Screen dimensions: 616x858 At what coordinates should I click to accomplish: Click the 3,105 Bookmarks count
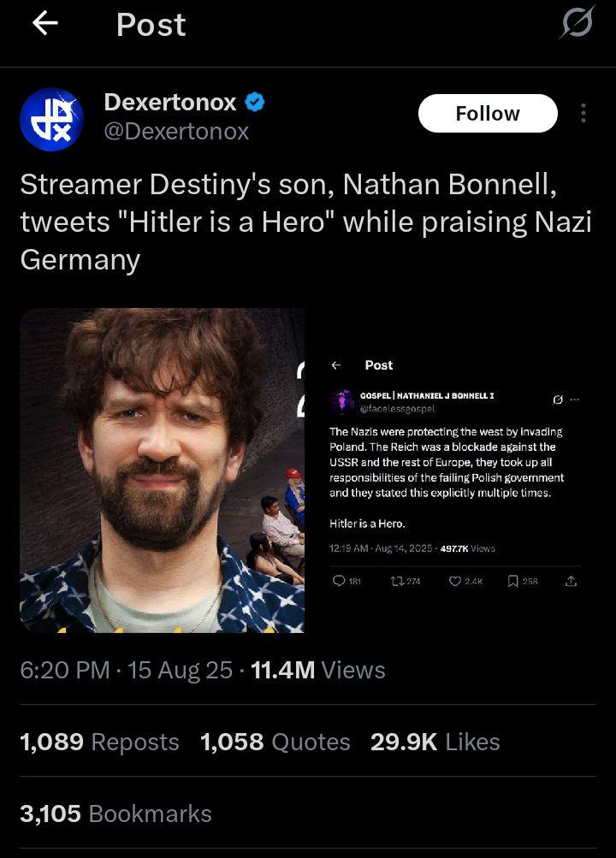(x=115, y=814)
